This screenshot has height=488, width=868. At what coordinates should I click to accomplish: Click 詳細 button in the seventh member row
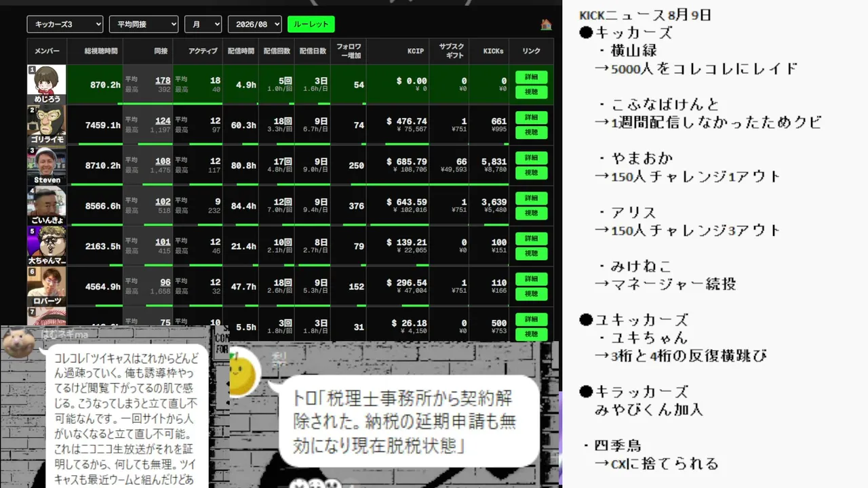coord(531,319)
